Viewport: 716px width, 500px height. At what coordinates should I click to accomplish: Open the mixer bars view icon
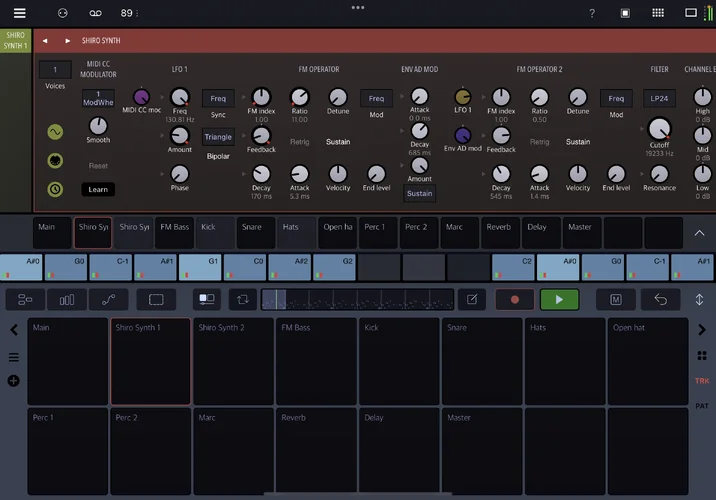[x=67, y=299]
